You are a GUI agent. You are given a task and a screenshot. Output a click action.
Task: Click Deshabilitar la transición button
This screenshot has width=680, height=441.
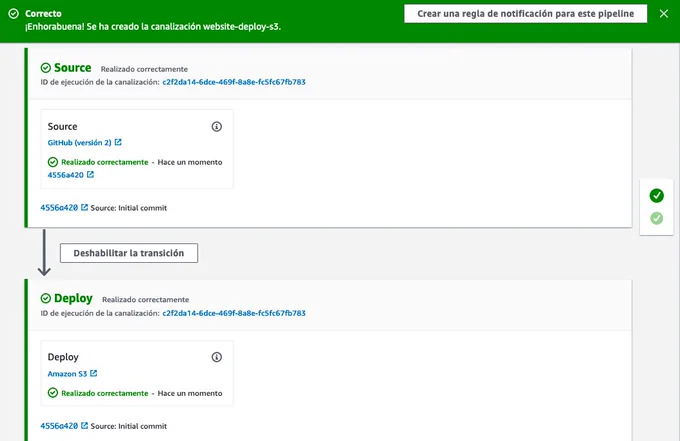tap(129, 253)
